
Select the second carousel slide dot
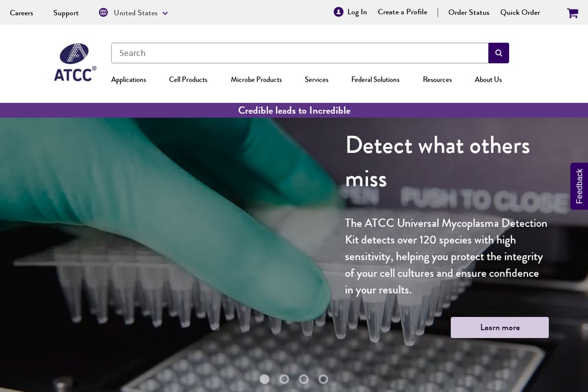[x=284, y=379]
